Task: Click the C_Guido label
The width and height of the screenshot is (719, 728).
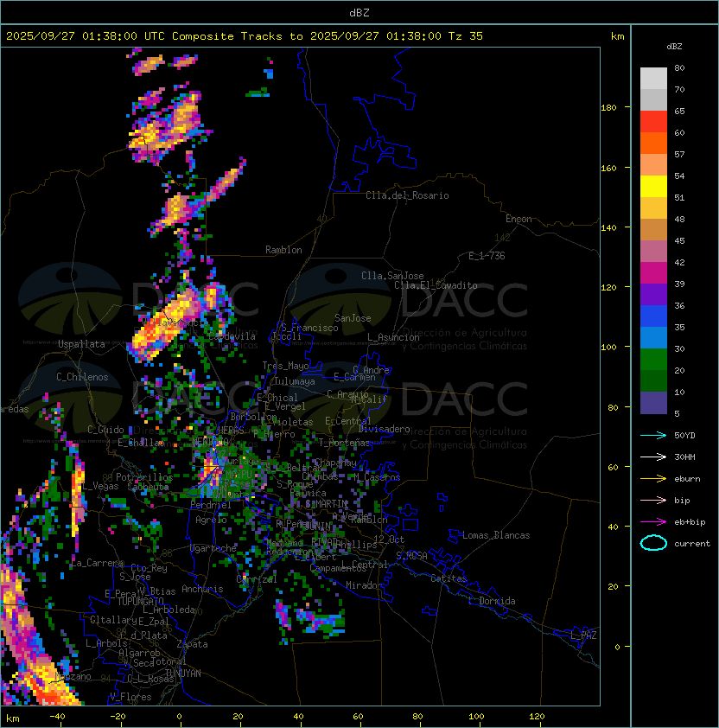Action: [x=105, y=430]
